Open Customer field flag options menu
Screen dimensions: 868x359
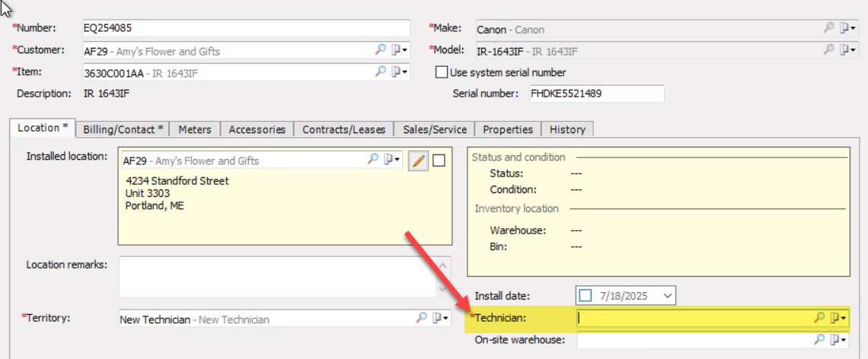click(400, 50)
